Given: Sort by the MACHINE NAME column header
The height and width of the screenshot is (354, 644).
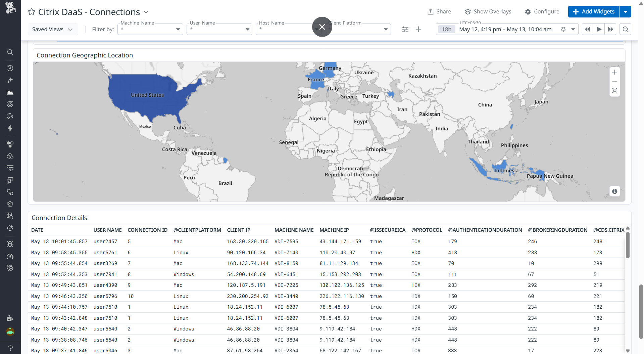Looking at the screenshot, I should coord(294,230).
